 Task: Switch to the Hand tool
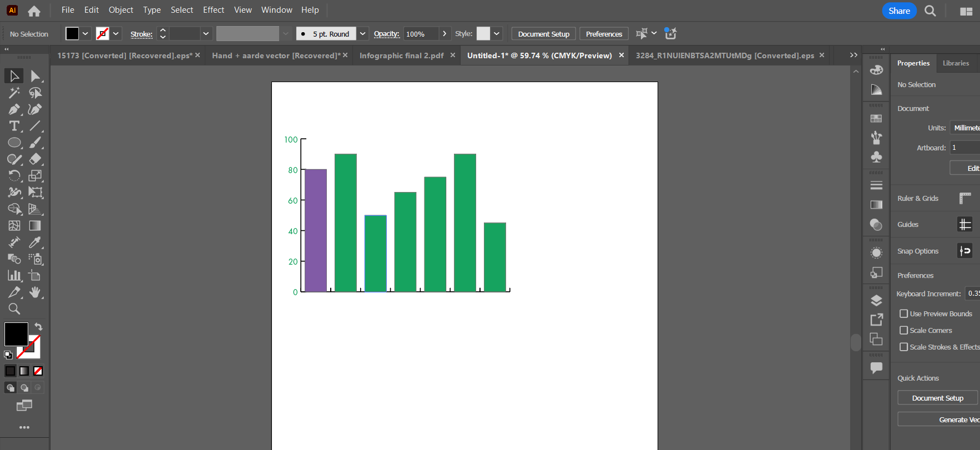(x=35, y=292)
